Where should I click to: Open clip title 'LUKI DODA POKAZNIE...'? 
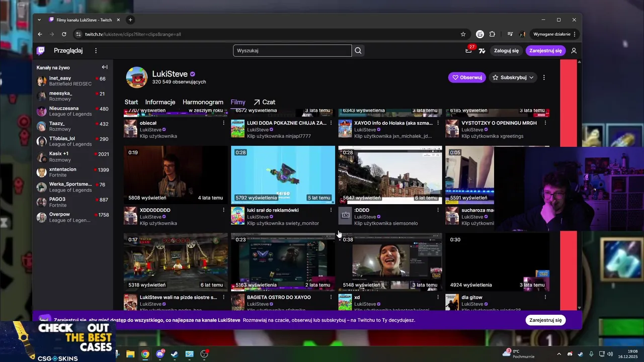pyautogui.click(x=287, y=123)
